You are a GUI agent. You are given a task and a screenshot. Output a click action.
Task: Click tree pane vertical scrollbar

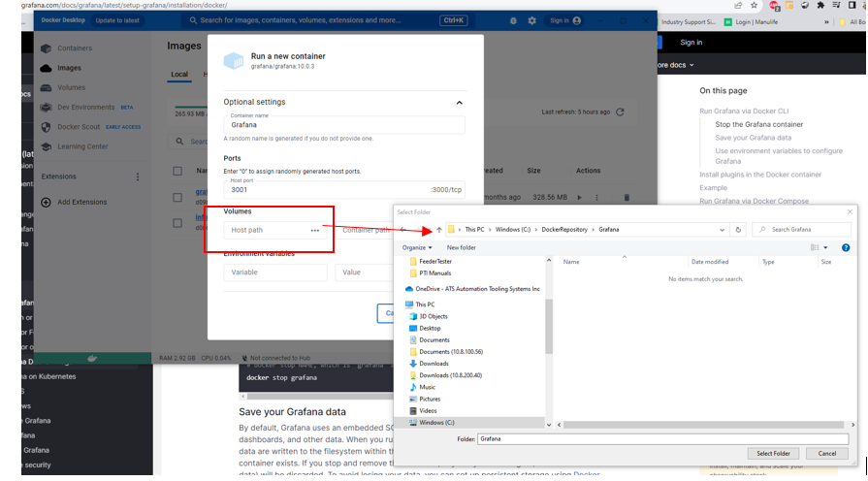pyautogui.click(x=549, y=327)
